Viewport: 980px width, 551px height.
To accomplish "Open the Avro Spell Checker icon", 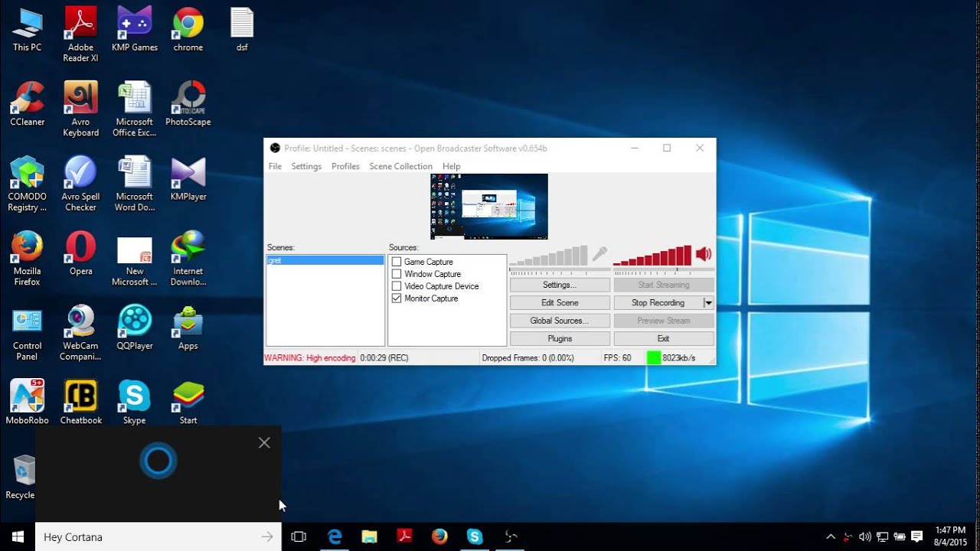I will pos(80,184).
